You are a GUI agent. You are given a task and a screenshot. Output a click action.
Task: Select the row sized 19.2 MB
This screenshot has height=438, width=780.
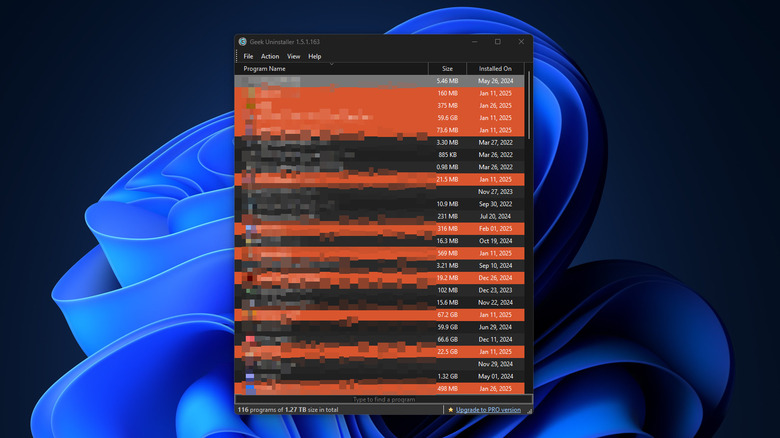380,278
